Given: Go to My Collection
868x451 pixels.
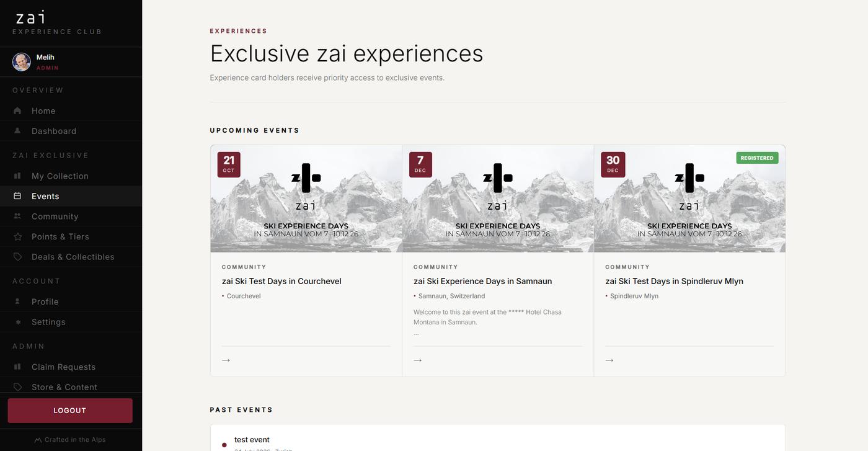Looking at the screenshot, I should click(x=71, y=176).
